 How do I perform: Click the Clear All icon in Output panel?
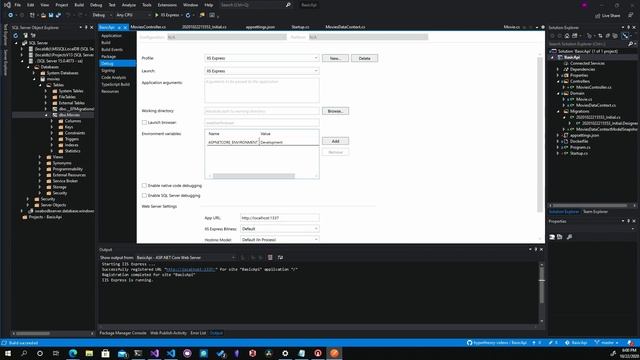tap(270, 258)
